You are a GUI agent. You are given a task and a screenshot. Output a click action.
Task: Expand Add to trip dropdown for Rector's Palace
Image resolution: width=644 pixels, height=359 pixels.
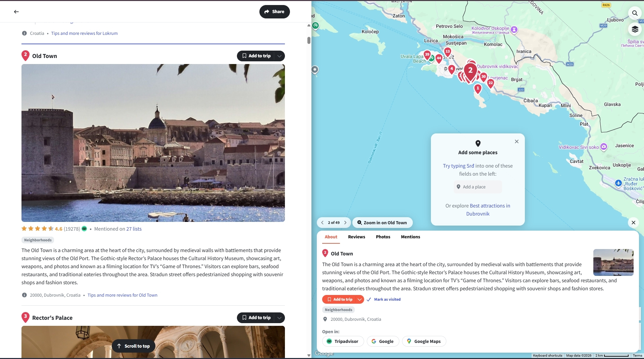pyautogui.click(x=279, y=318)
